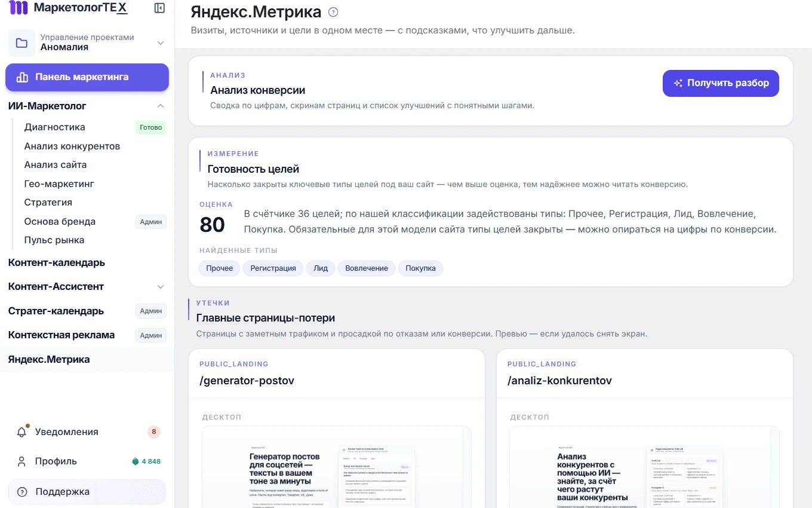This screenshot has width=812, height=508.
Task: Open the help icon beside Яндекс.Метрика title
Action: [334, 12]
